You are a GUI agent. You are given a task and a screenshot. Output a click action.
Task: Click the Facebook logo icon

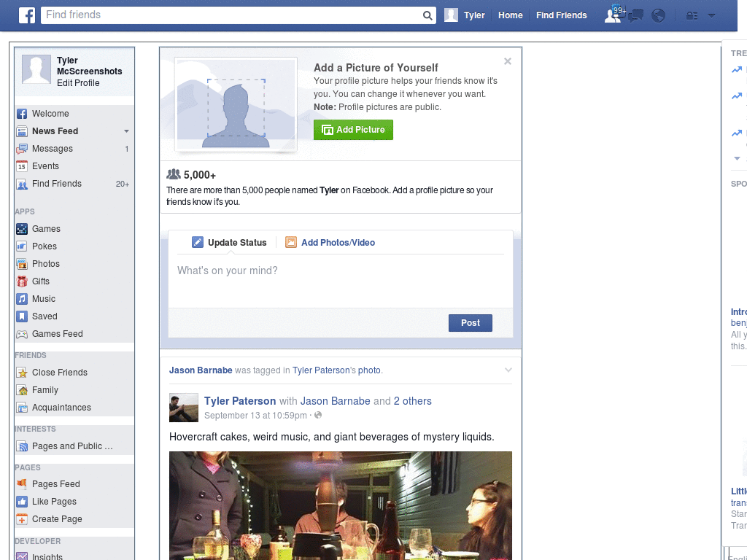click(x=27, y=15)
